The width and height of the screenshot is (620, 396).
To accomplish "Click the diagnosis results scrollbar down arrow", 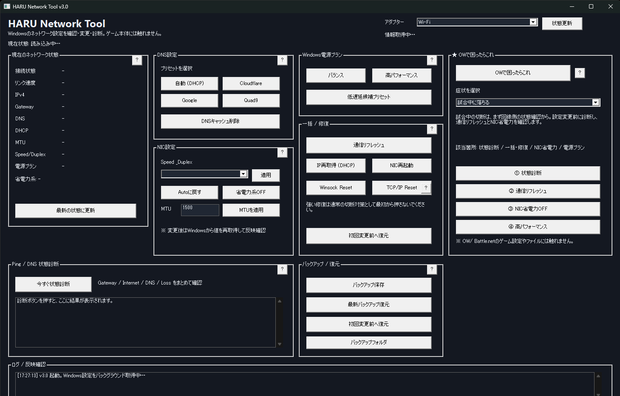I will coord(280,344).
